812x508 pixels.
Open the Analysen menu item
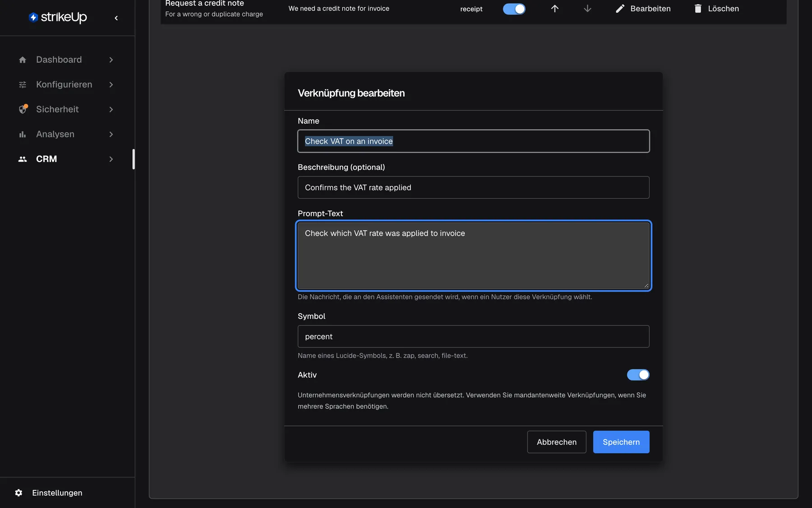(x=66, y=134)
